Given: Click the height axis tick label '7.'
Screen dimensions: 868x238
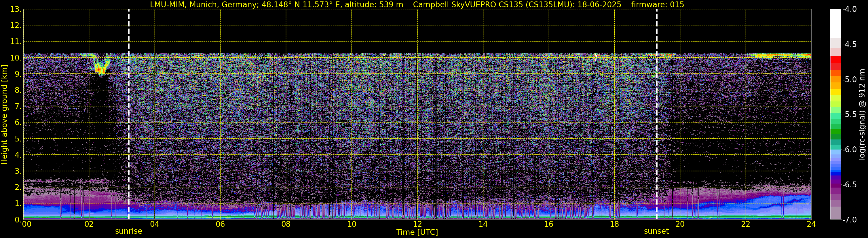Looking at the screenshot, I should point(18,107).
